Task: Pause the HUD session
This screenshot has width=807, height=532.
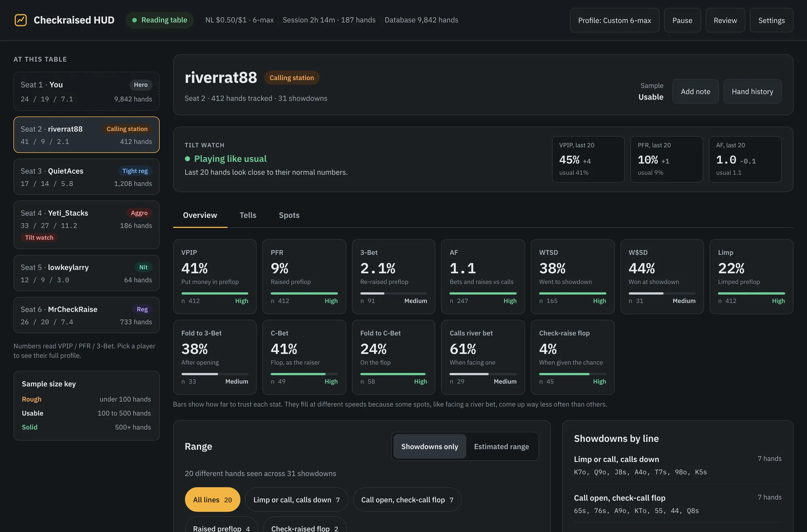Action: [x=682, y=20]
